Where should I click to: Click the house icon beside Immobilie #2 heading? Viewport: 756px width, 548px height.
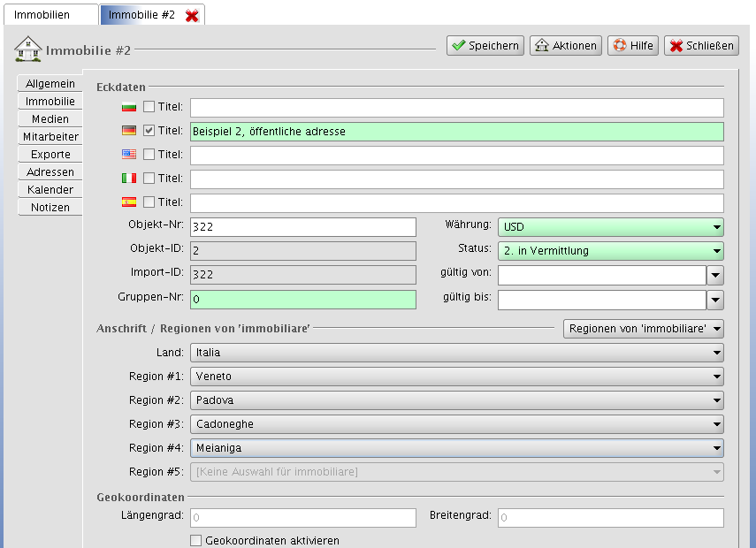coord(27,49)
